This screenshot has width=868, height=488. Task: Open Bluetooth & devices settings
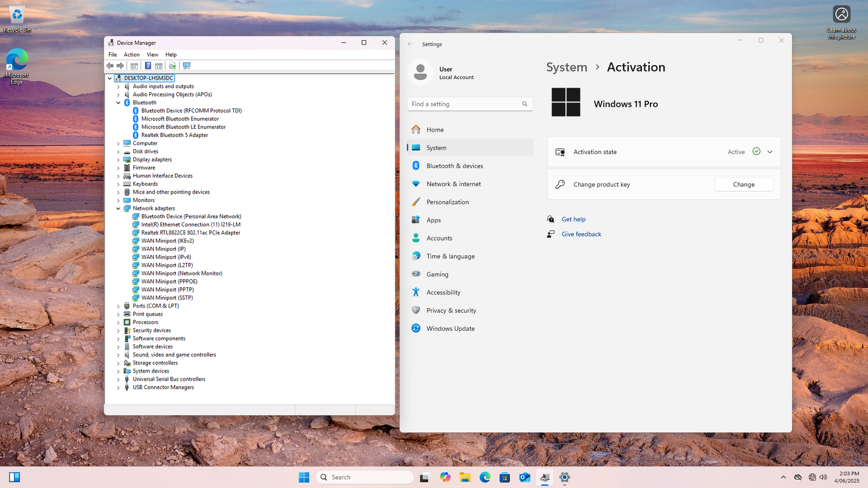coord(470,166)
